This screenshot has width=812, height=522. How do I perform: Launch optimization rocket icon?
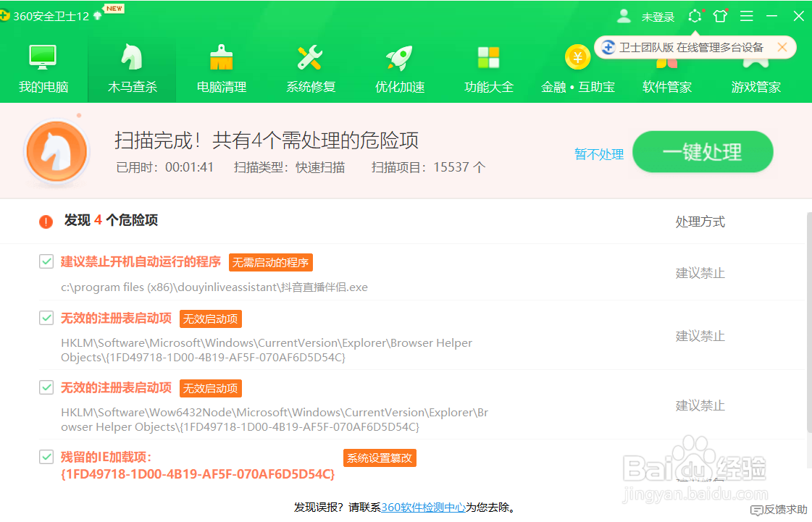pos(399,57)
